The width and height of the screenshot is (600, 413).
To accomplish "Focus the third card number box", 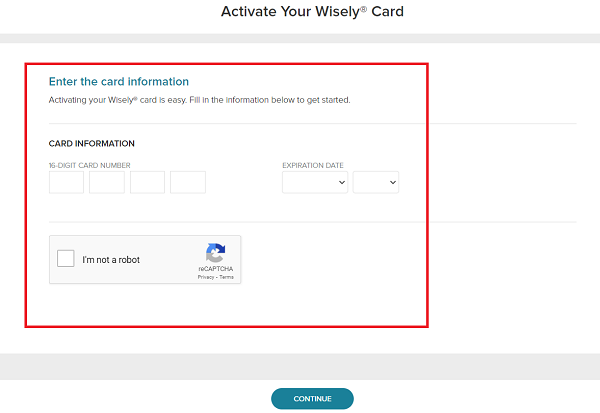I will [x=147, y=182].
